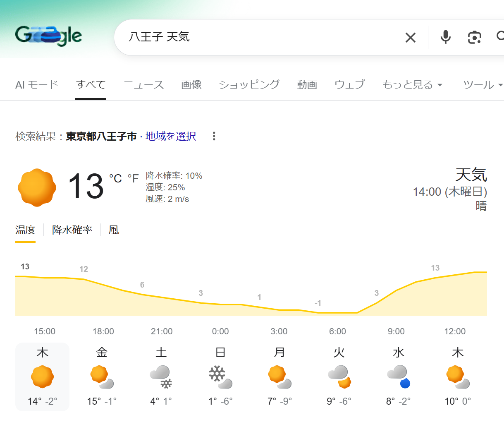Switch temperature unit to °C

[x=115, y=178]
